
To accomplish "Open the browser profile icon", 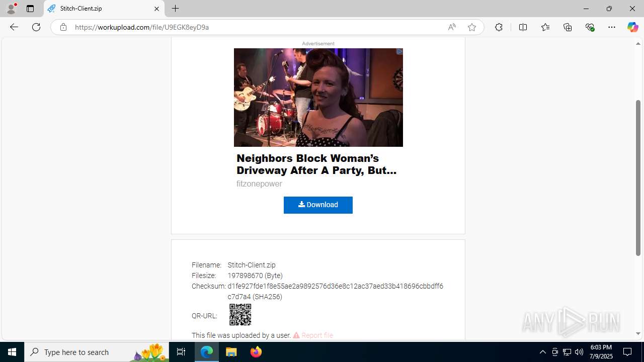I will point(11,9).
